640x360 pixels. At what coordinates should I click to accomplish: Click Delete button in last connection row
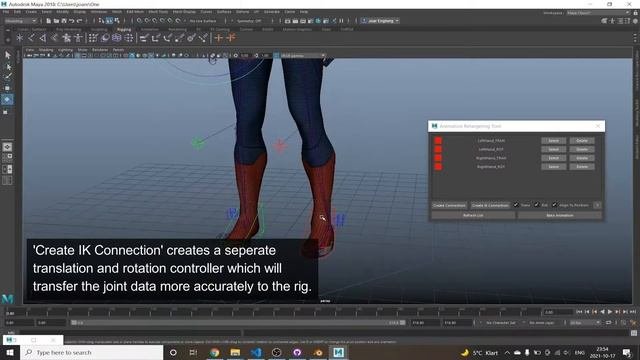tap(582, 167)
